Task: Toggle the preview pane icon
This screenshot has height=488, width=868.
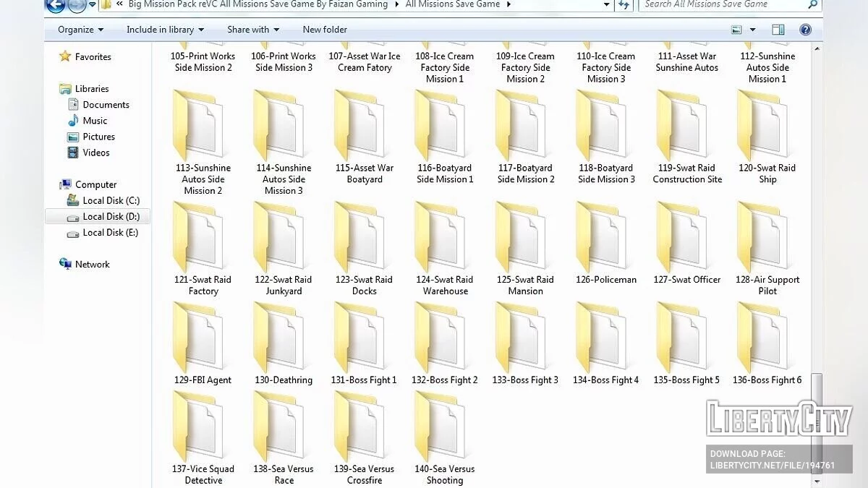Action: tap(778, 30)
